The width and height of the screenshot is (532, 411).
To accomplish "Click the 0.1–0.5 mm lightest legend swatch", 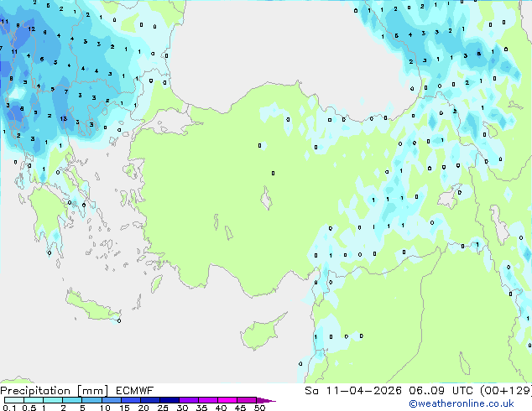I will [14, 400].
